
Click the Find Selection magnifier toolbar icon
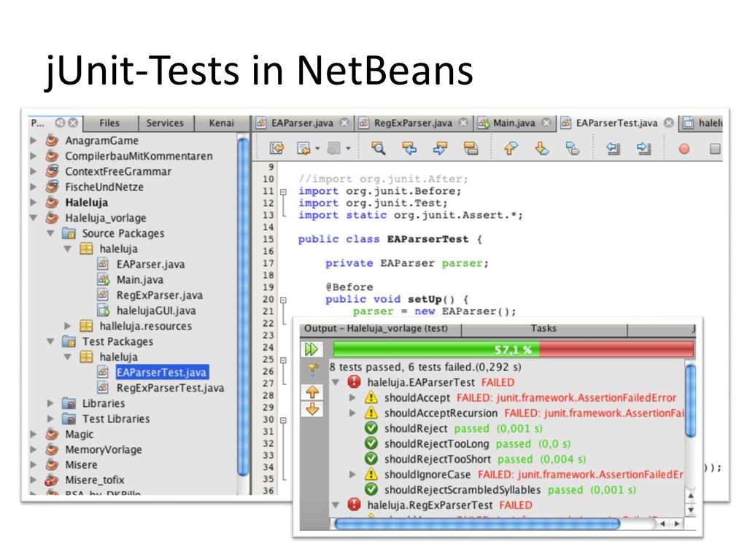(379, 148)
